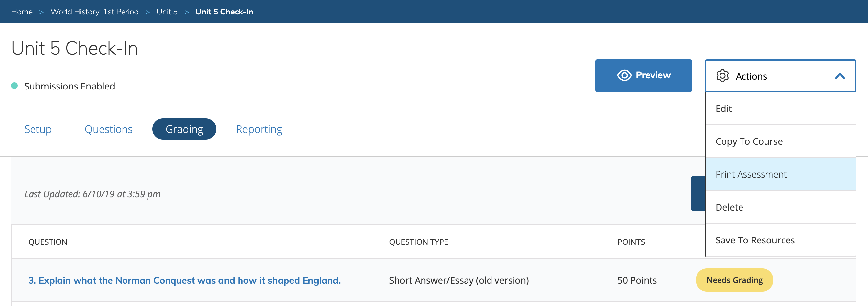Click the active Grading tab

click(184, 129)
